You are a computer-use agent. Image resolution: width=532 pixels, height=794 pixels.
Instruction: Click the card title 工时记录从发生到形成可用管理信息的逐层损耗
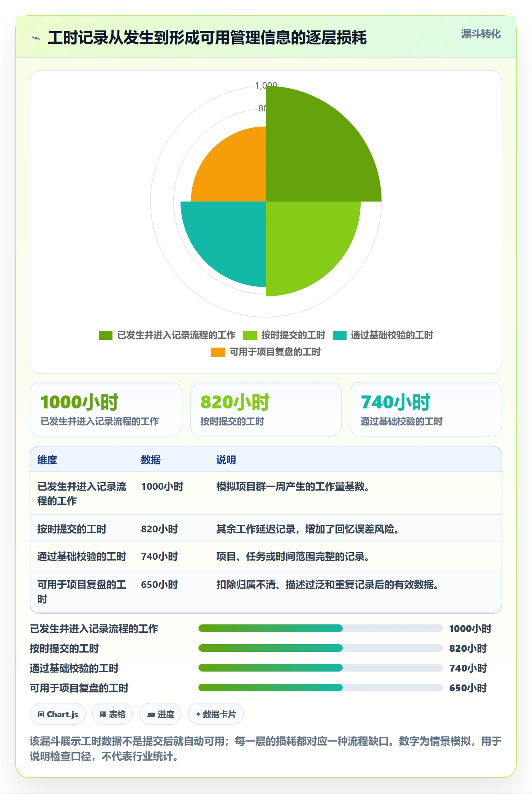pos(207,38)
